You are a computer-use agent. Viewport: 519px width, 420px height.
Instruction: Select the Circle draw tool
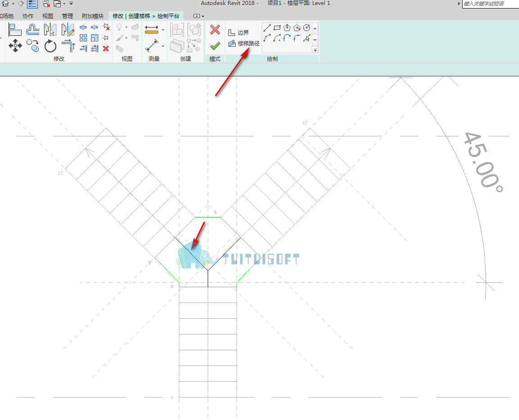point(307,28)
